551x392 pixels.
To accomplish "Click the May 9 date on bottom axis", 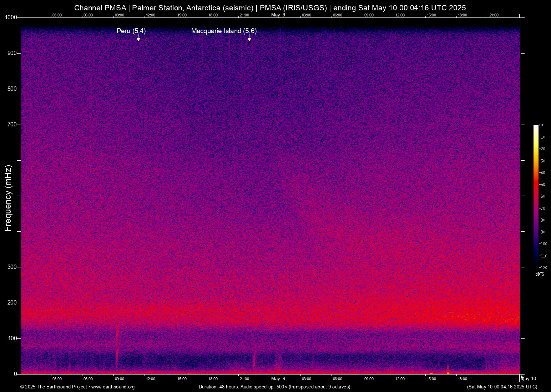I will (x=278, y=379).
